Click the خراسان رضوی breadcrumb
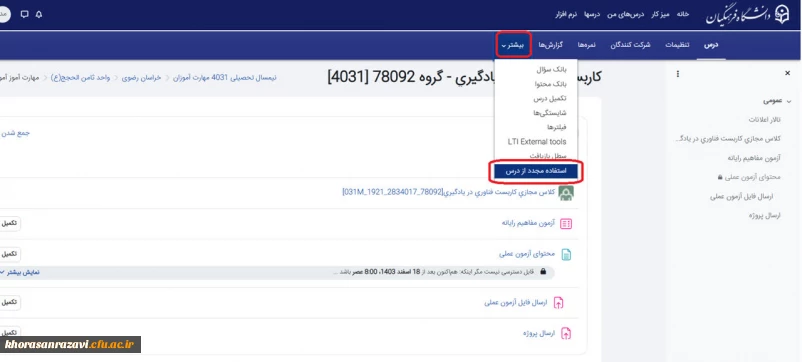 click(141, 78)
